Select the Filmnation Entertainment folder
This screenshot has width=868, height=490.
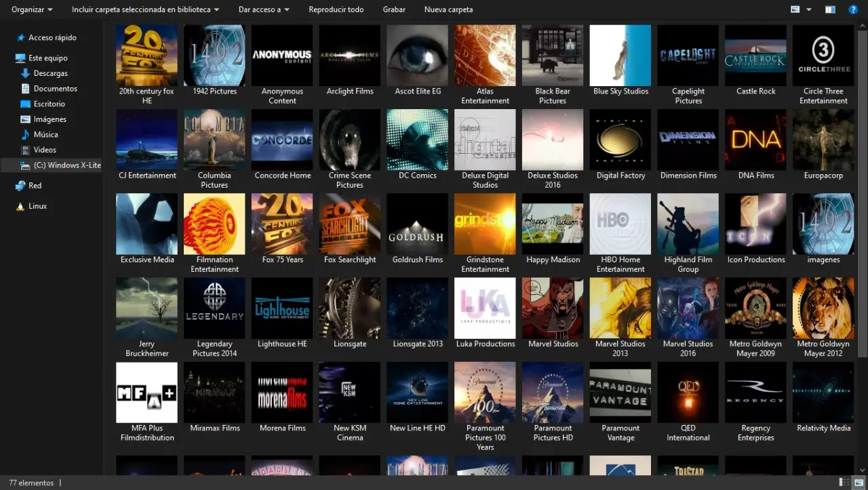(214, 233)
